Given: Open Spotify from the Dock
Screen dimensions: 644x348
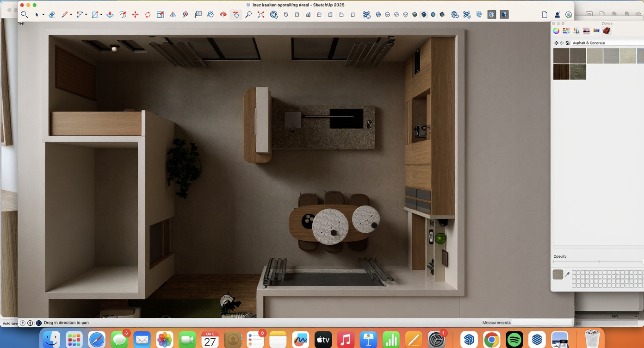Looking at the screenshot, I should pyautogui.click(x=514, y=340).
